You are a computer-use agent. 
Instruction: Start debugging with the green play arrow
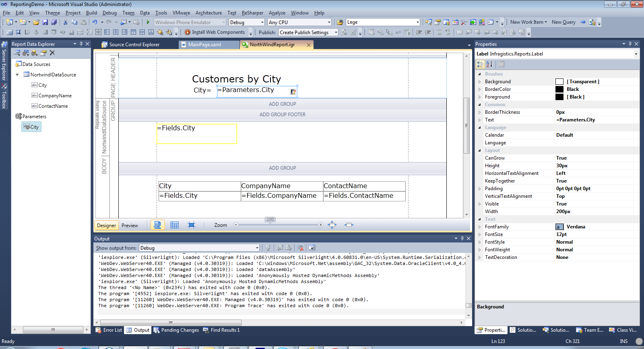coord(148,22)
